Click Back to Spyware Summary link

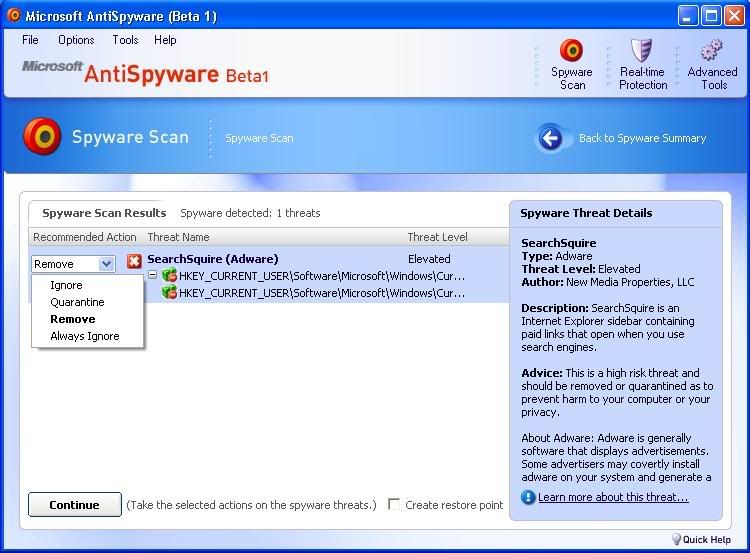tap(642, 138)
